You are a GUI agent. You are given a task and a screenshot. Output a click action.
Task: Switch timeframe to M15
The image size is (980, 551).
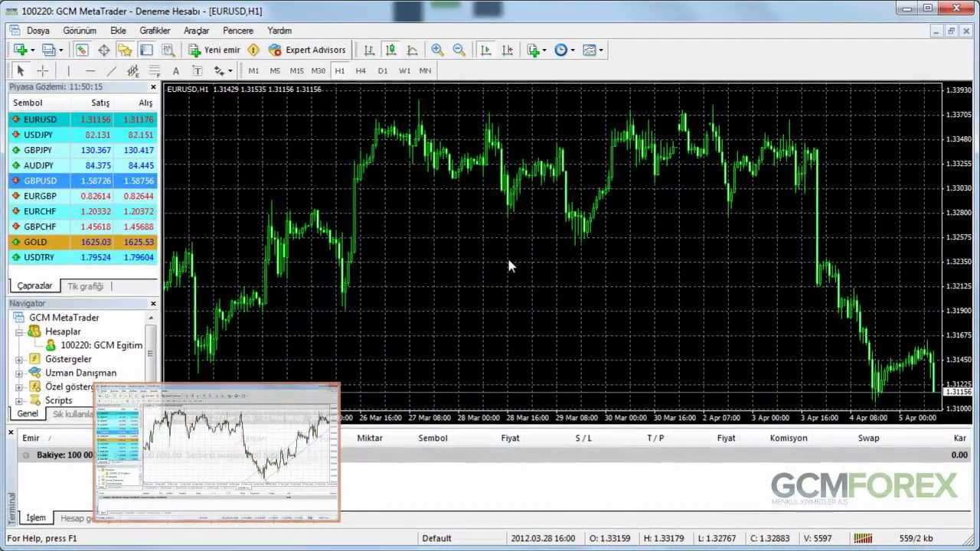296,70
